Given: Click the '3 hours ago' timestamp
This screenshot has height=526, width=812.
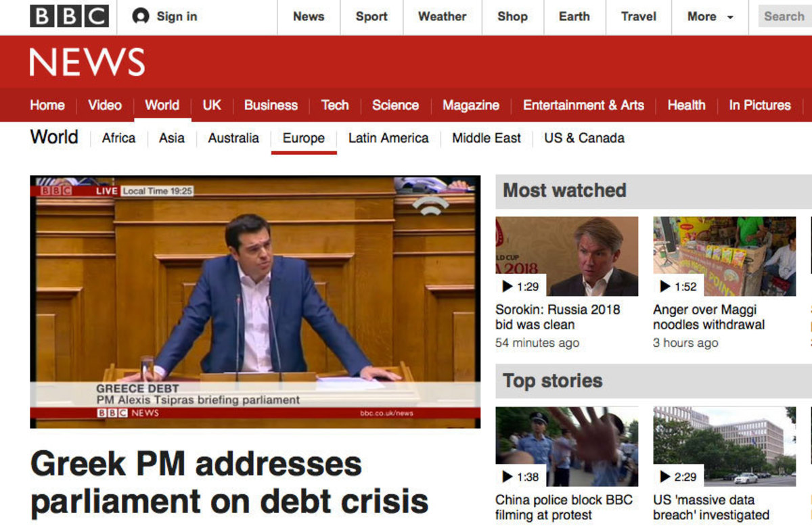Looking at the screenshot, I should pos(685,343).
